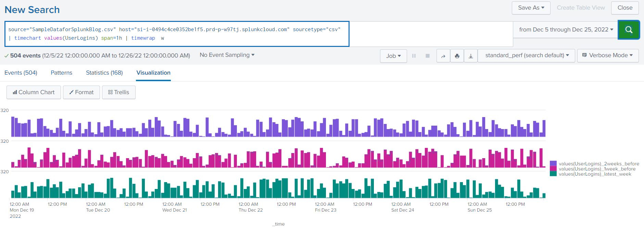Print the search results
This screenshot has height=228, width=644.
(457, 56)
